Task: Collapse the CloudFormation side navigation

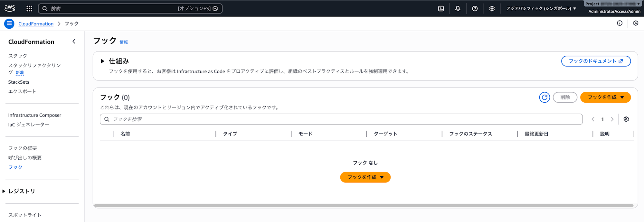Action: pos(74,42)
